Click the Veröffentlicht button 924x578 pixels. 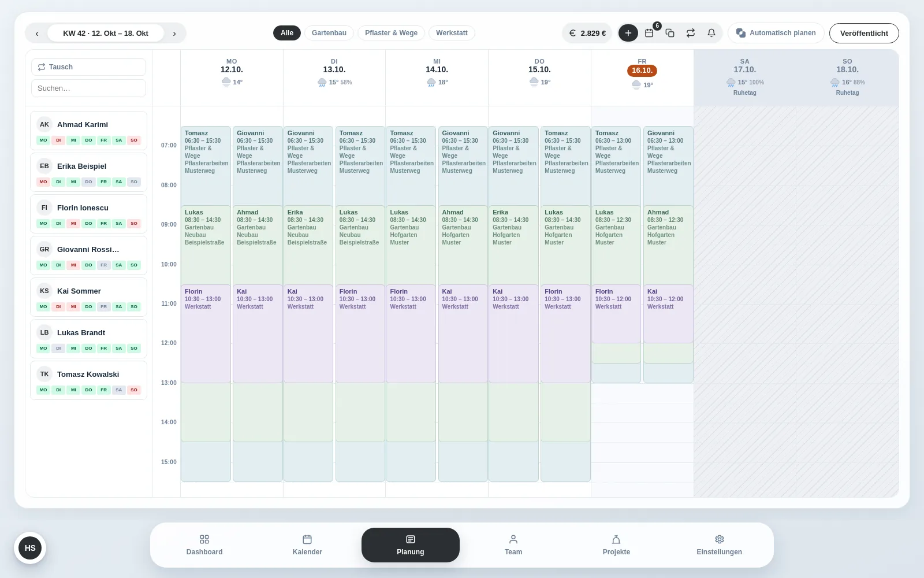click(864, 33)
